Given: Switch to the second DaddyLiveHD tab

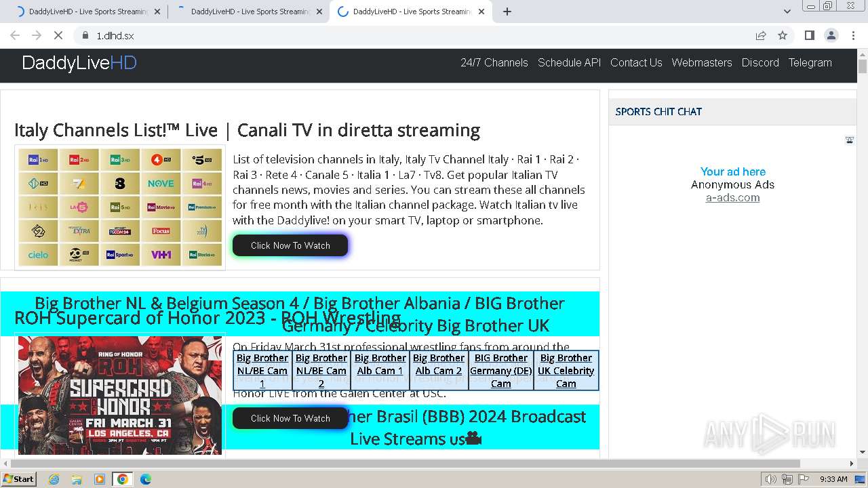Looking at the screenshot, I should pyautogui.click(x=249, y=12).
